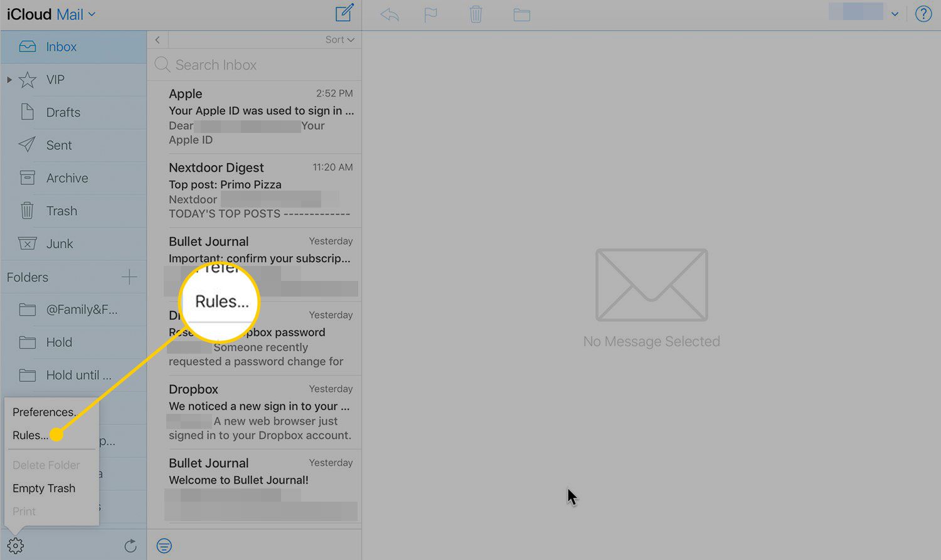Open the Trash mailbox
This screenshot has width=941, height=560.
[74, 211]
